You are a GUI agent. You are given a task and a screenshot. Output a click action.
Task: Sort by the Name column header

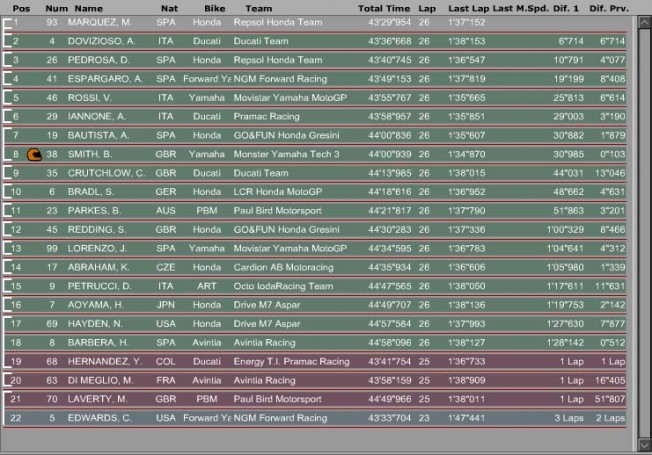tap(89, 8)
